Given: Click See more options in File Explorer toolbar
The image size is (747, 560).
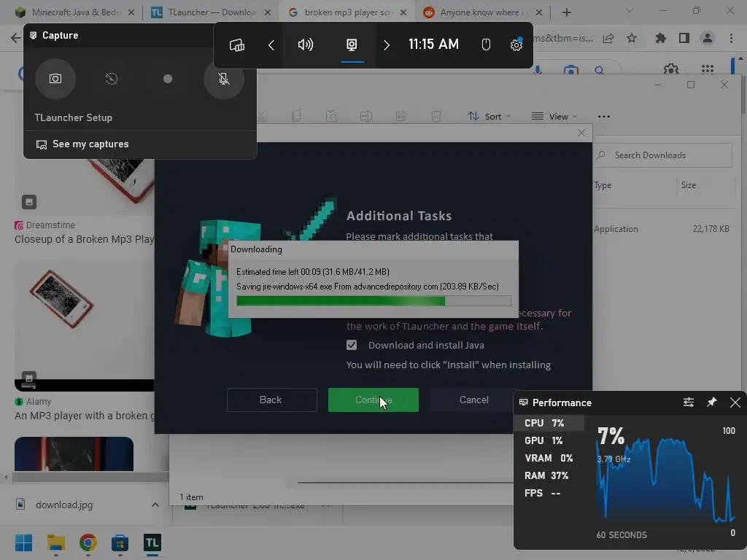Looking at the screenshot, I should pyautogui.click(x=603, y=116).
